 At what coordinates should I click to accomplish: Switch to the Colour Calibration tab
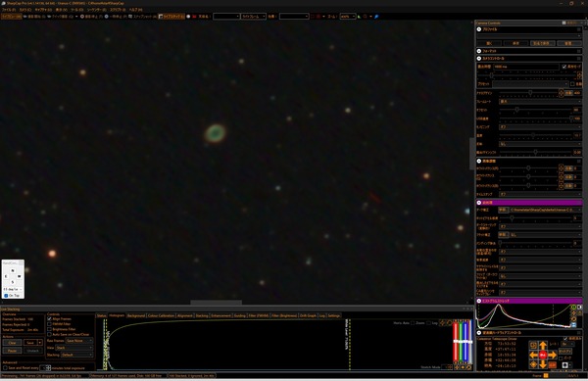[161, 315]
